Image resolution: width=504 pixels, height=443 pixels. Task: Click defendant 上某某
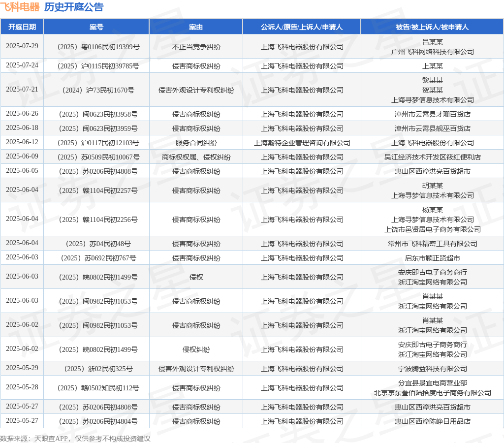432,66
